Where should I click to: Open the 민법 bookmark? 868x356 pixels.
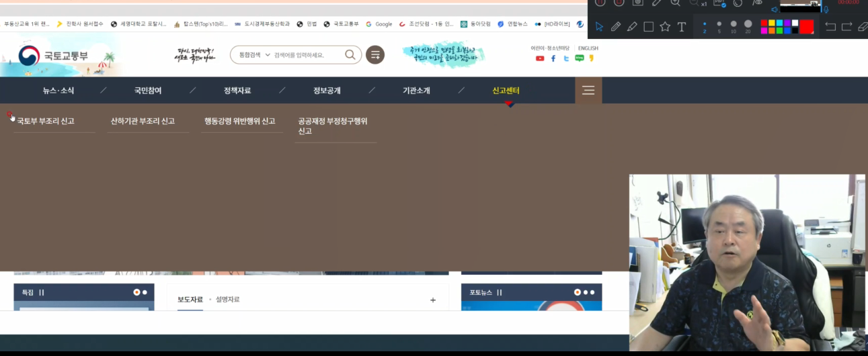pyautogui.click(x=307, y=24)
